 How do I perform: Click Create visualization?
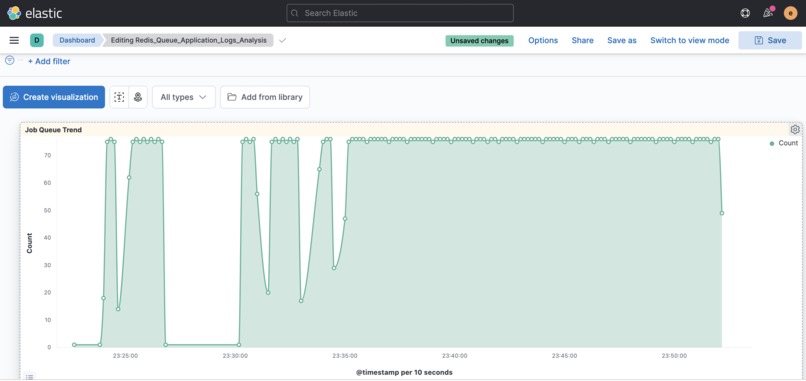[x=54, y=97]
